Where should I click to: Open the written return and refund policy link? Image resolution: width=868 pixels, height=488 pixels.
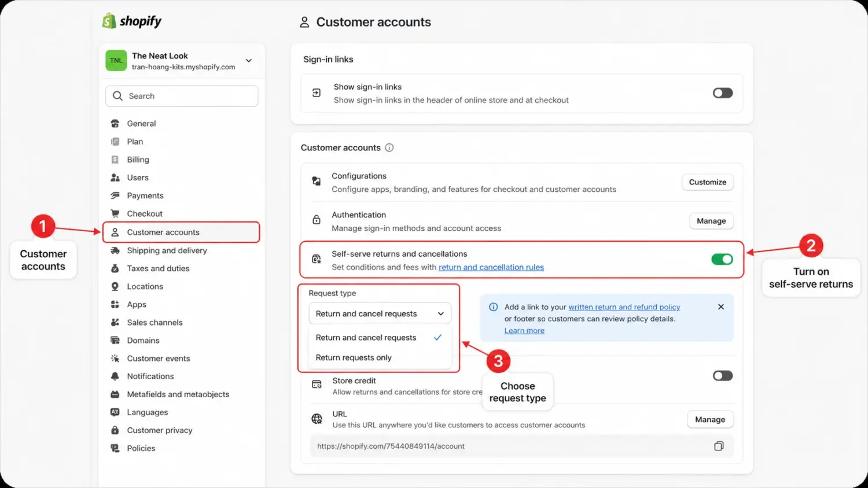coord(624,307)
